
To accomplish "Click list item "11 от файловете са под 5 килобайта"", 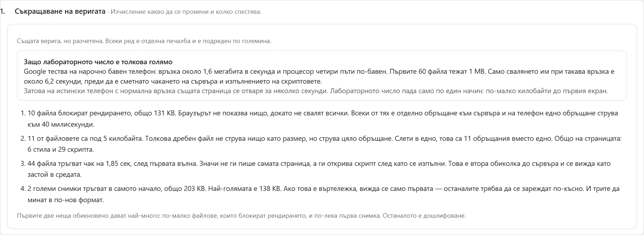I will [324, 144].
